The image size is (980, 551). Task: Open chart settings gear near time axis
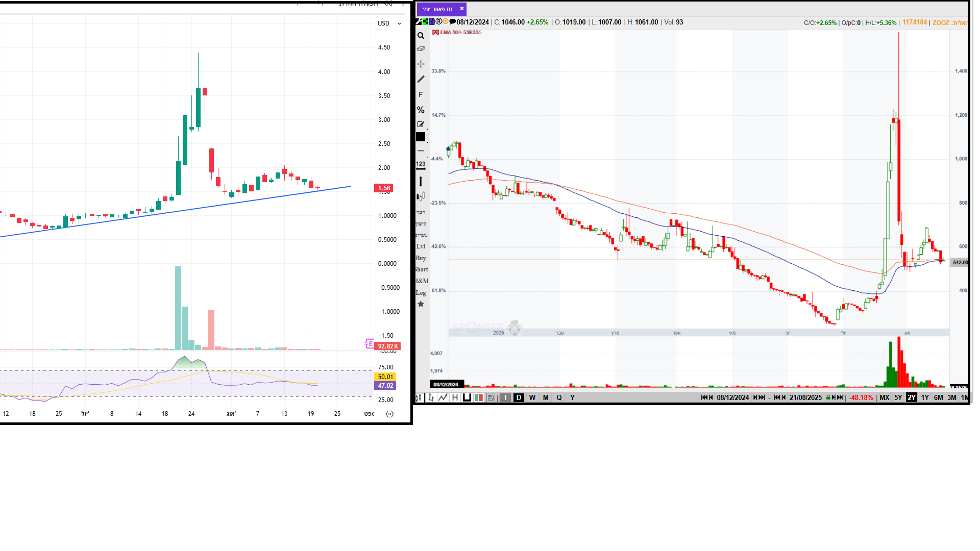389,414
